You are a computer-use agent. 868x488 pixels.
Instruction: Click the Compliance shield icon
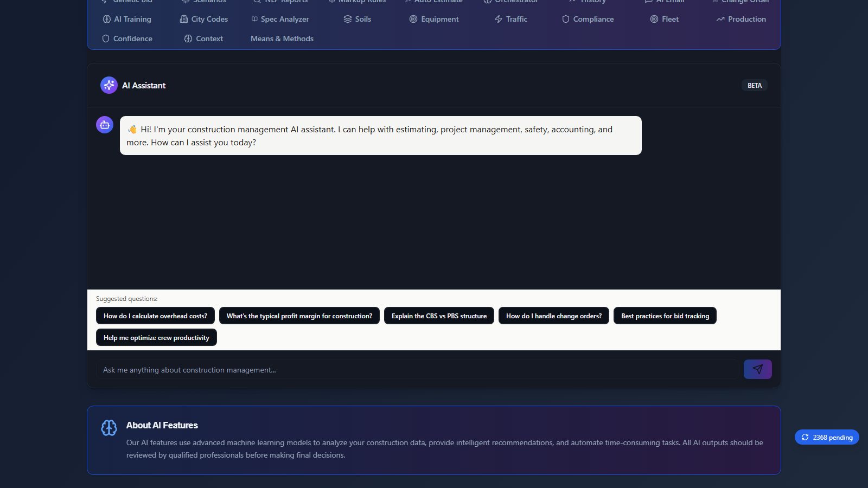[566, 19]
